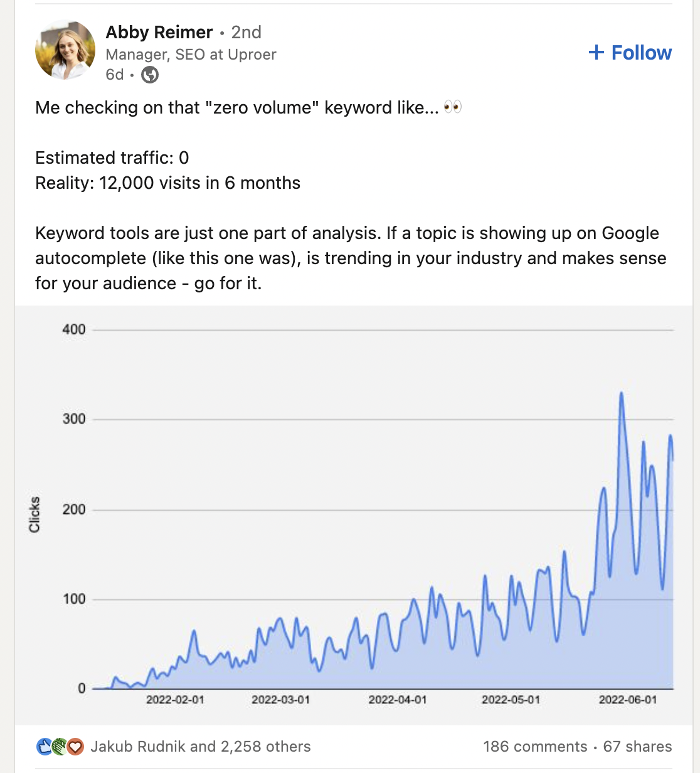Click the "Keyword tools are just one part" paragraph
Image resolution: width=700 pixels, height=773 pixels.
coord(350,258)
